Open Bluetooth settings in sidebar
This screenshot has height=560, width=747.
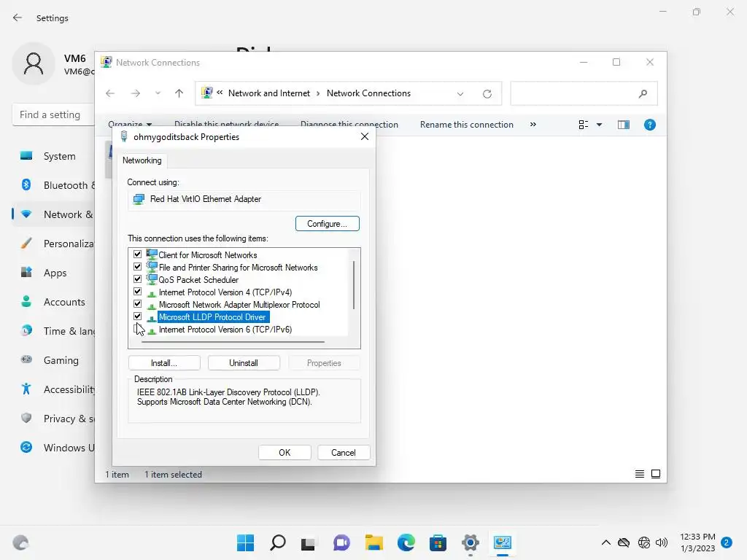click(x=53, y=185)
